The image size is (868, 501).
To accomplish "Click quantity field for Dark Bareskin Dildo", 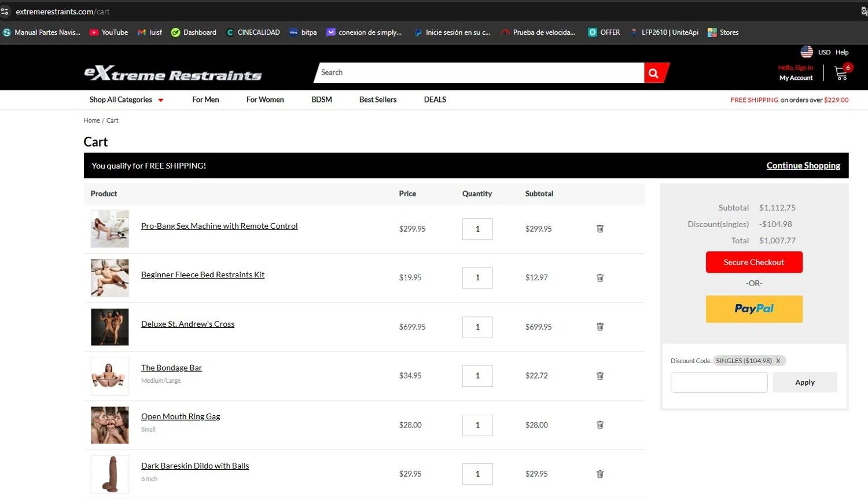I will tap(477, 474).
